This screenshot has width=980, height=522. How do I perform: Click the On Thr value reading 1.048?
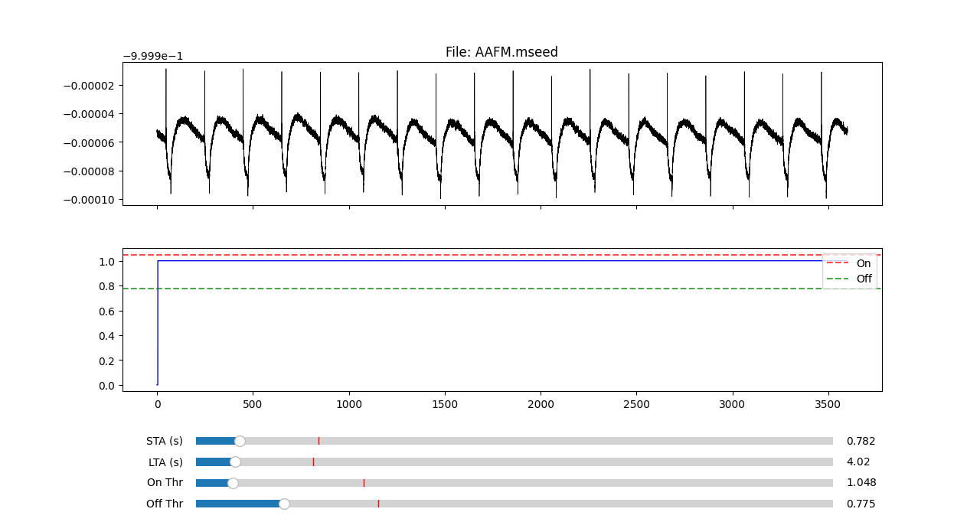(861, 483)
